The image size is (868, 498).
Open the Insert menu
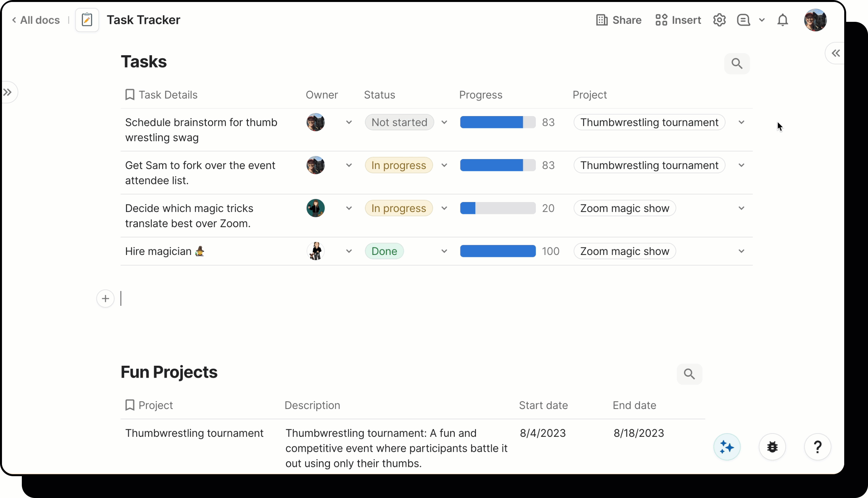pos(678,20)
